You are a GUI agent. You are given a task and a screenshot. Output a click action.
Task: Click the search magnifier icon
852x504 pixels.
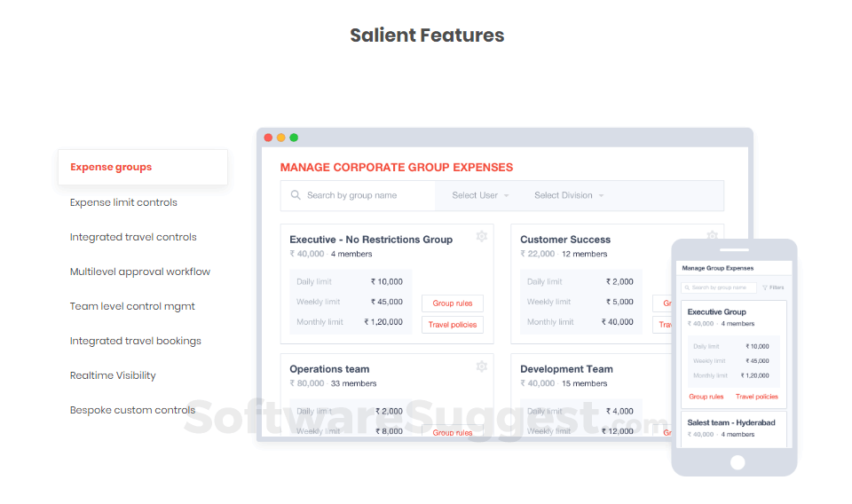296,195
